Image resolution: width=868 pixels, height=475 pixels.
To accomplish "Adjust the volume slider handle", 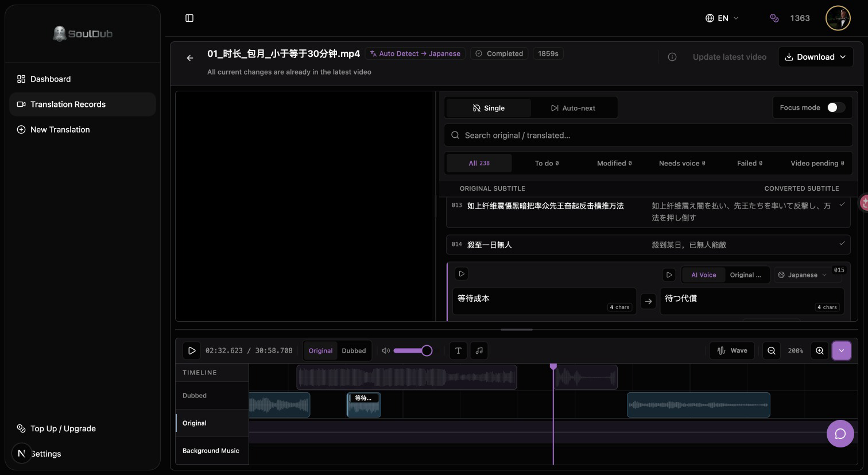I will [x=427, y=350].
